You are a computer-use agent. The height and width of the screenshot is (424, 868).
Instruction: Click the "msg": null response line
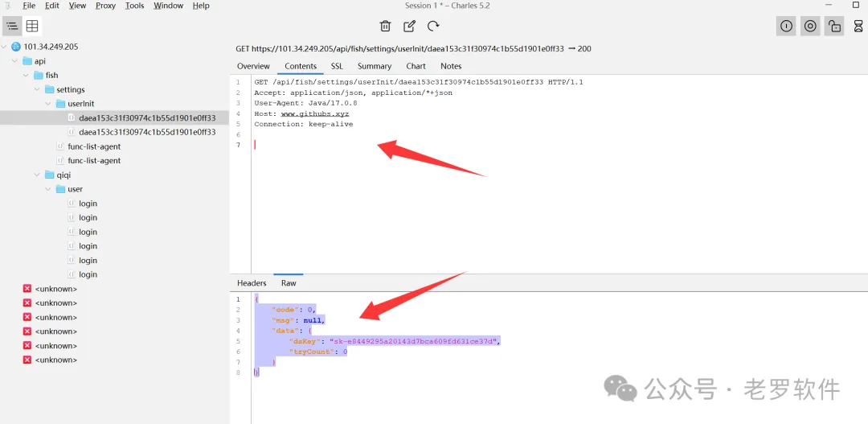click(298, 320)
